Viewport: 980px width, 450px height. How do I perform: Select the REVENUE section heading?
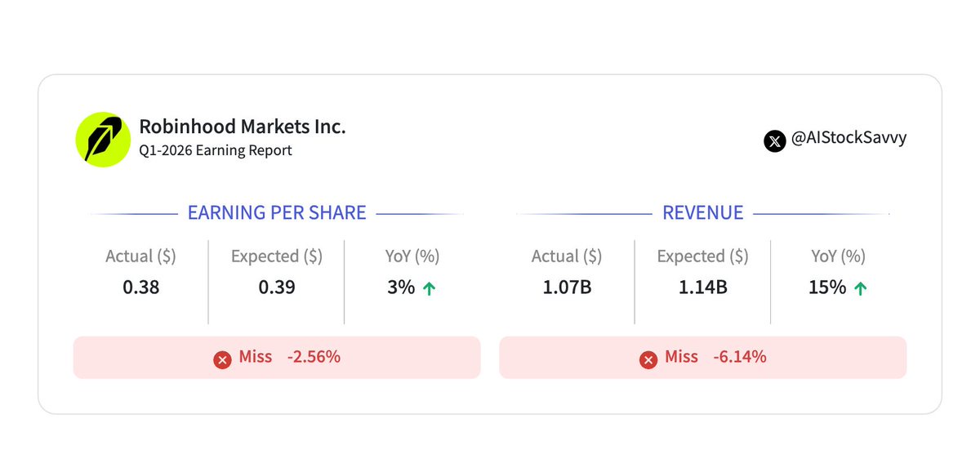tap(702, 213)
